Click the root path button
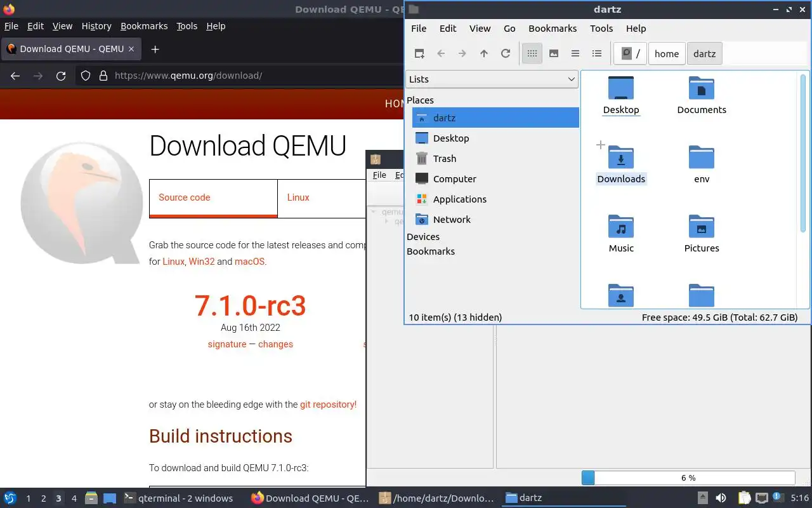Screen dimensions: 812x508 pyautogui.click(x=631, y=53)
